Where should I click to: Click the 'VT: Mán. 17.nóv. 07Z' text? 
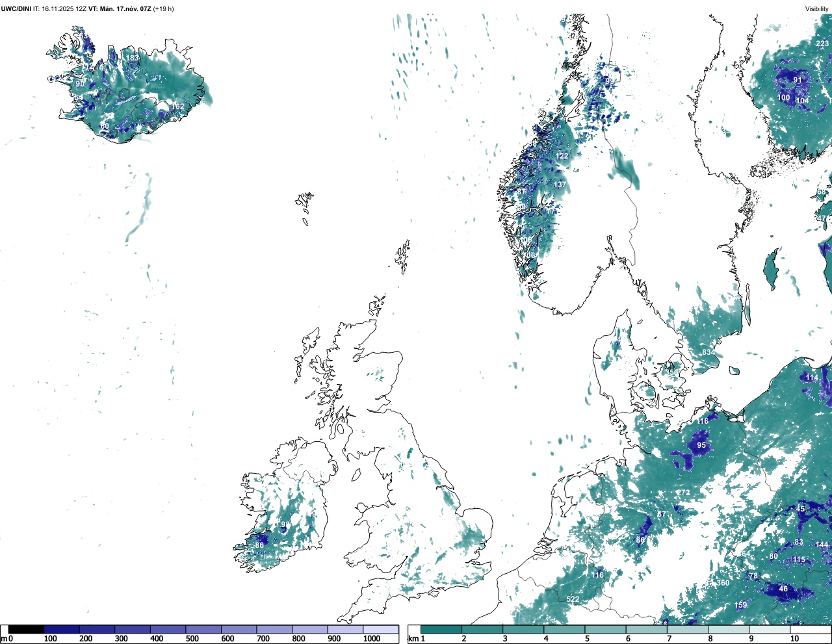point(120,8)
